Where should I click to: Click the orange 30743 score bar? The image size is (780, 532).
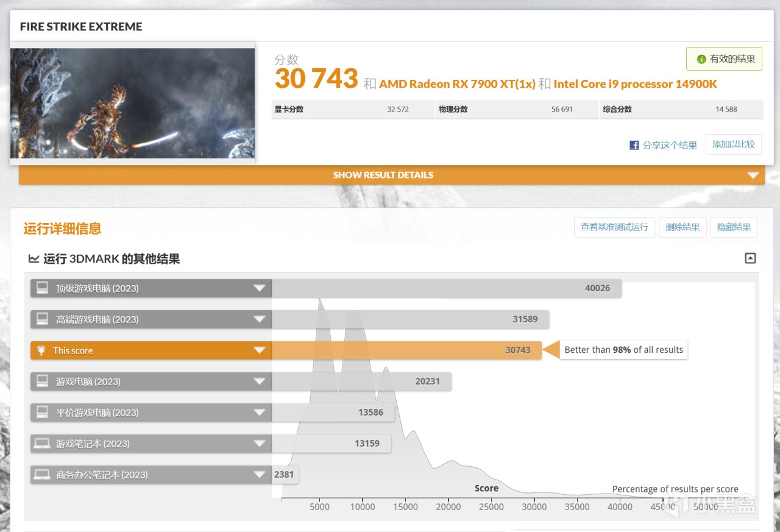[x=406, y=350]
